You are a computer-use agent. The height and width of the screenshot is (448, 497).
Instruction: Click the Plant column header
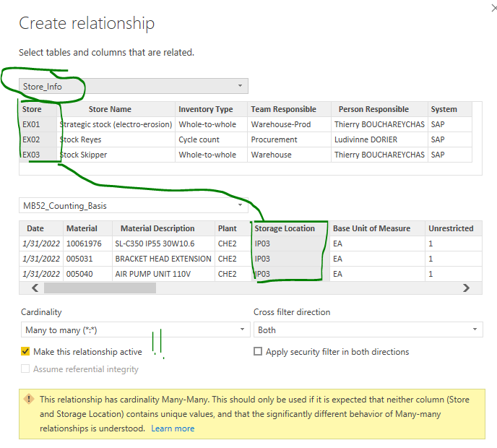click(x=228, y=228)
